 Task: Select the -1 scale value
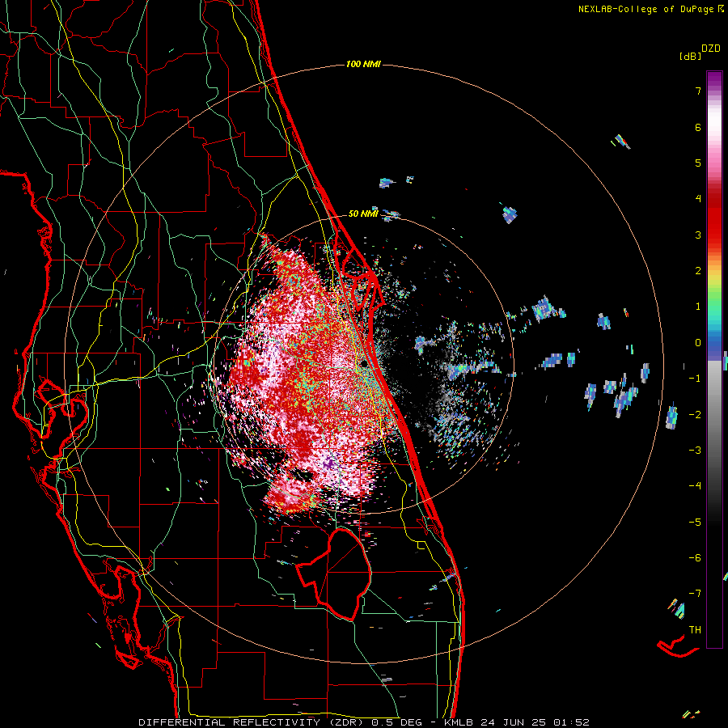click(x=695, y=379)
